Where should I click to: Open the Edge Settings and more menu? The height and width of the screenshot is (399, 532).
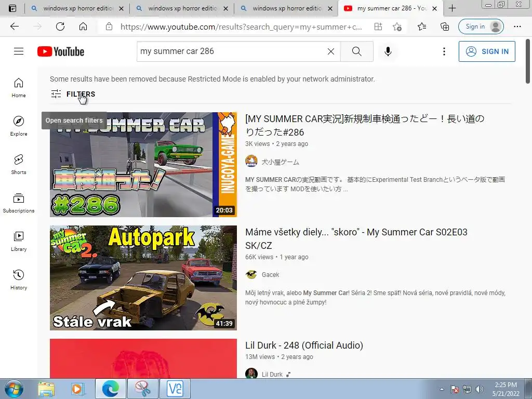click(517, 26)
